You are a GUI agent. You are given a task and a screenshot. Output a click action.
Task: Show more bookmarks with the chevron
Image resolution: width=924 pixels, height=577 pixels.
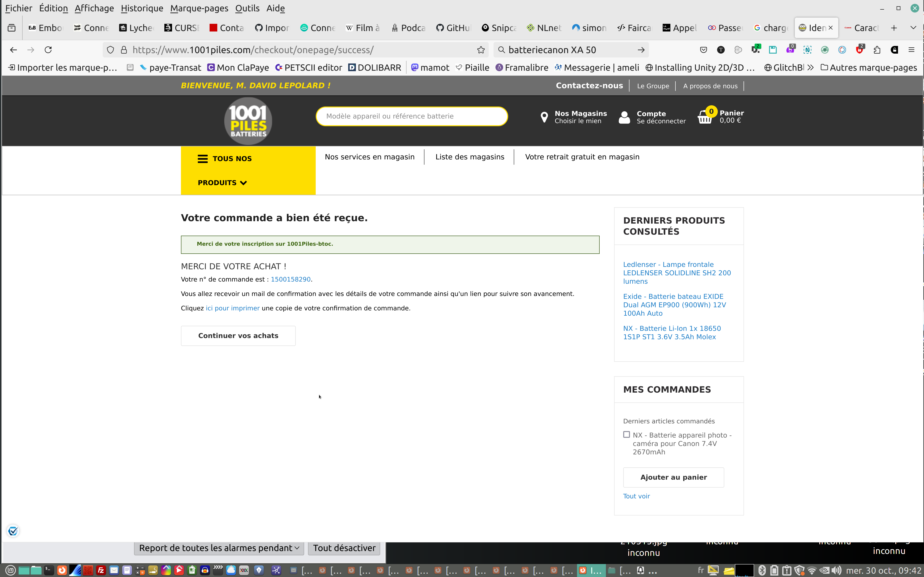pos(811,68)
